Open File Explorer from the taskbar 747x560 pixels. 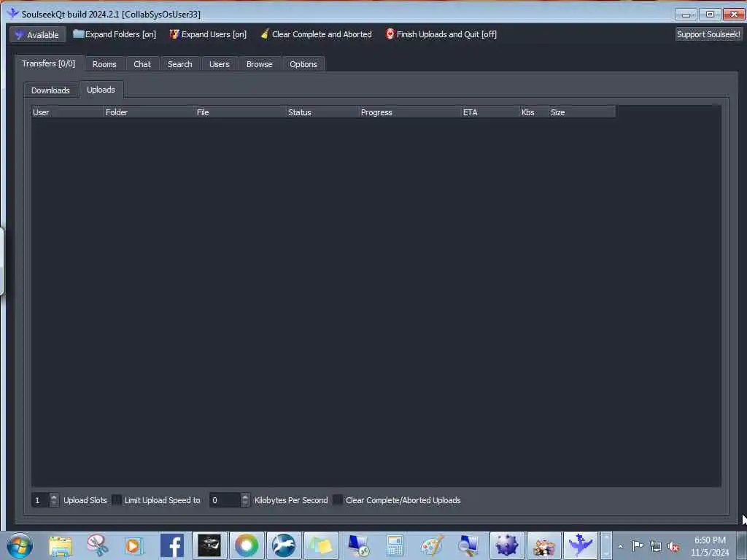61,545
